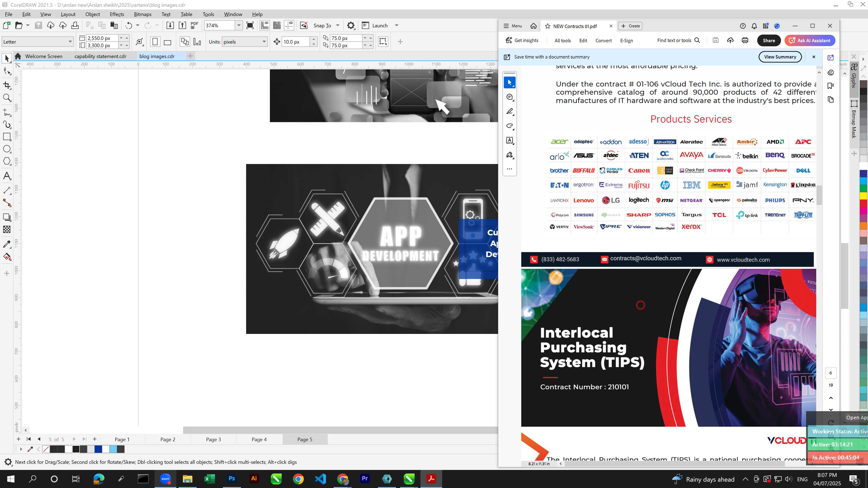This screenshot has height=488, width=868.
Task: Click the Create button in Acrobat
Action: click(x=630, y=26)
